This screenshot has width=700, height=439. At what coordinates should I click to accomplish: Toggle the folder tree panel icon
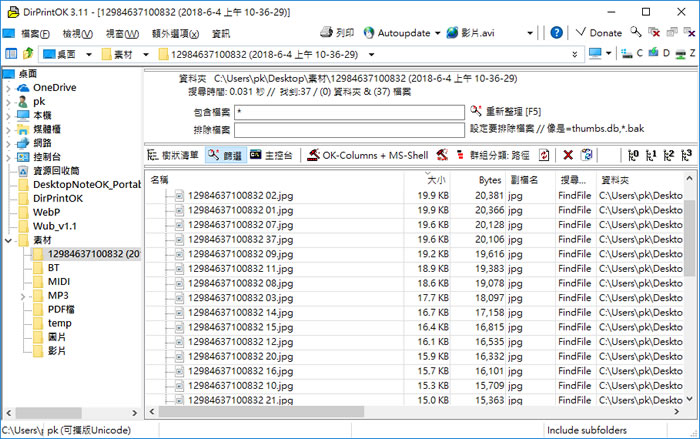pyautogui.click(x=11, y=54)
